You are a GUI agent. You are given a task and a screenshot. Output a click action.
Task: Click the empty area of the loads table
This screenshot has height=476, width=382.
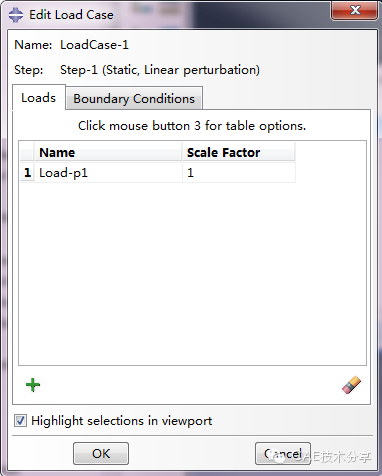point(192,273)
